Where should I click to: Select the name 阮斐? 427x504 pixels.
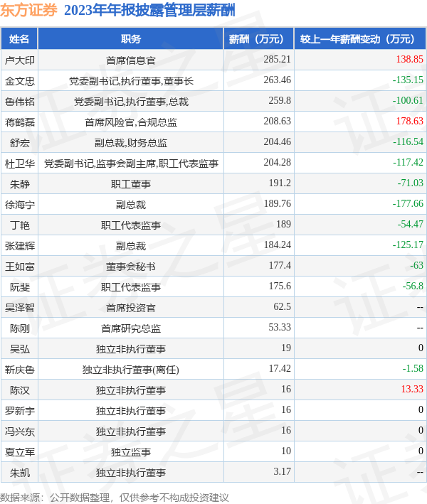[x=20, y=287]
